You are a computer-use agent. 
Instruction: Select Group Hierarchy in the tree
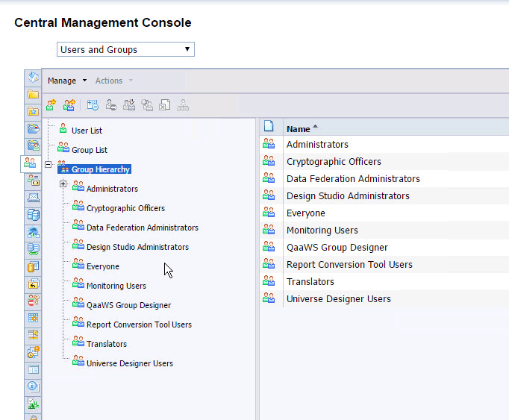100,169
